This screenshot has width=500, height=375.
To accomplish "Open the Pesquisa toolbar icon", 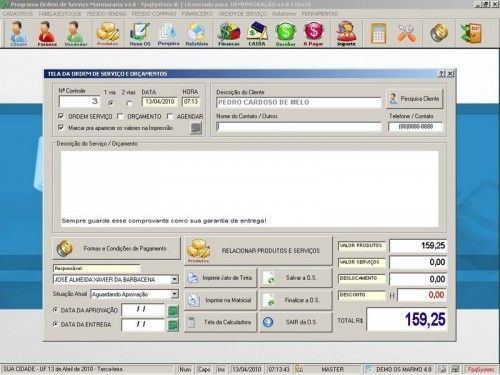I will coord(168,33).
